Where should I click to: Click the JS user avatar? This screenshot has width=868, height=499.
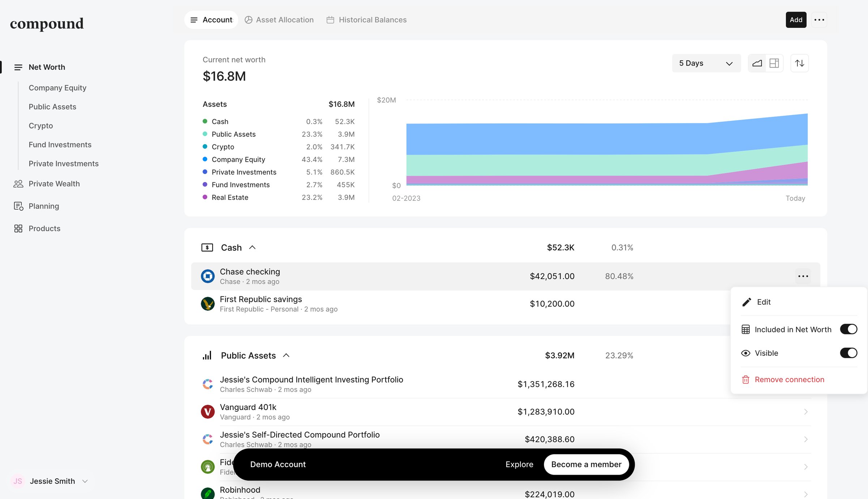[x=18, y=481]
